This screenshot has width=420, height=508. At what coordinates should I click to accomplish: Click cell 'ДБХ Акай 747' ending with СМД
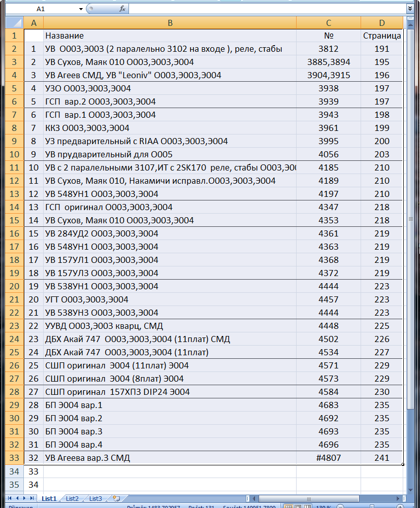(x=170, y=339)
